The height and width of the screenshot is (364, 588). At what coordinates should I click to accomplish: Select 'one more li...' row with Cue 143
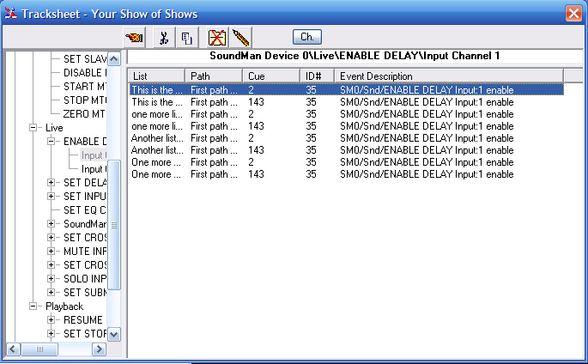point(346,126)
